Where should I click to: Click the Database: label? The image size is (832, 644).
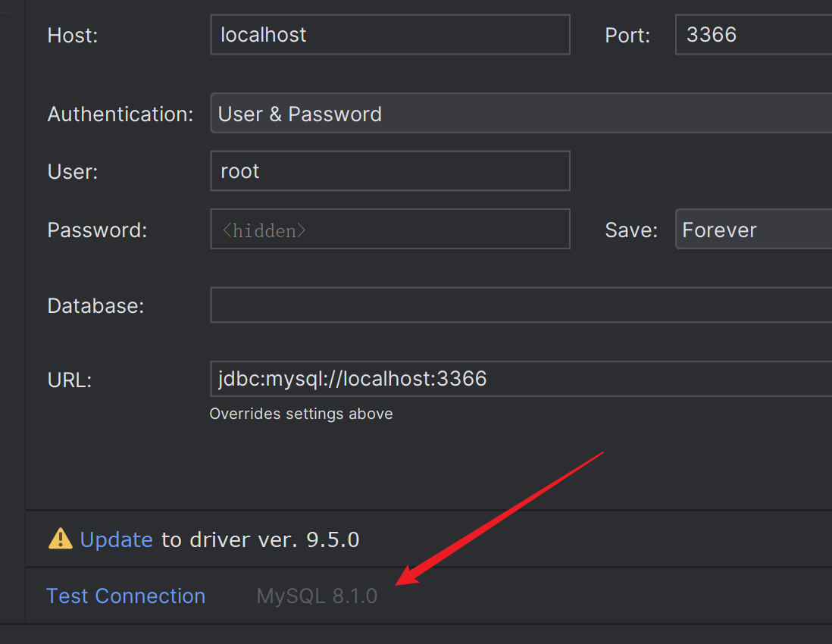point(95,305)
